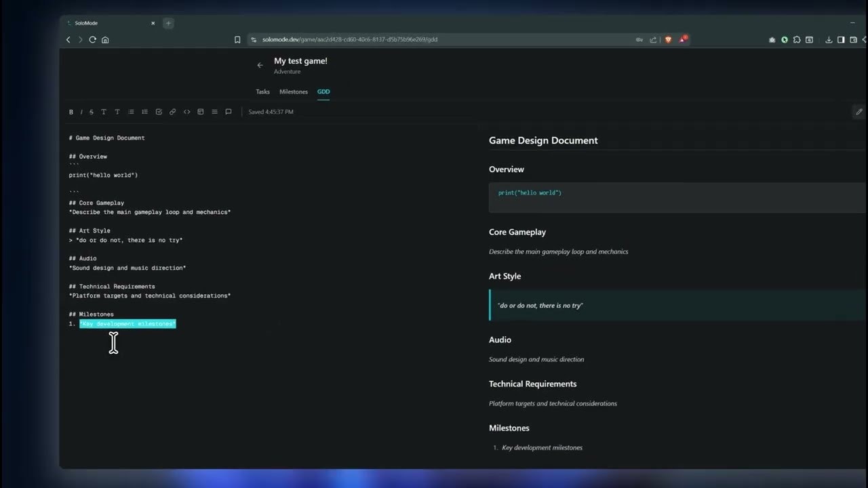Open the saved passwords key icon
The image size is (868, 488).
(639, 40)
